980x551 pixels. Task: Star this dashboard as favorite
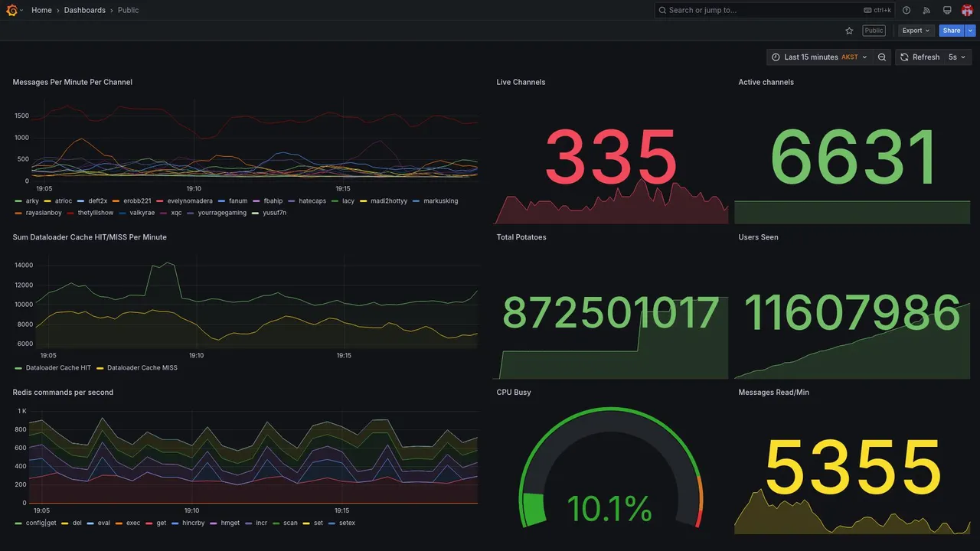(x=849, y=31)
